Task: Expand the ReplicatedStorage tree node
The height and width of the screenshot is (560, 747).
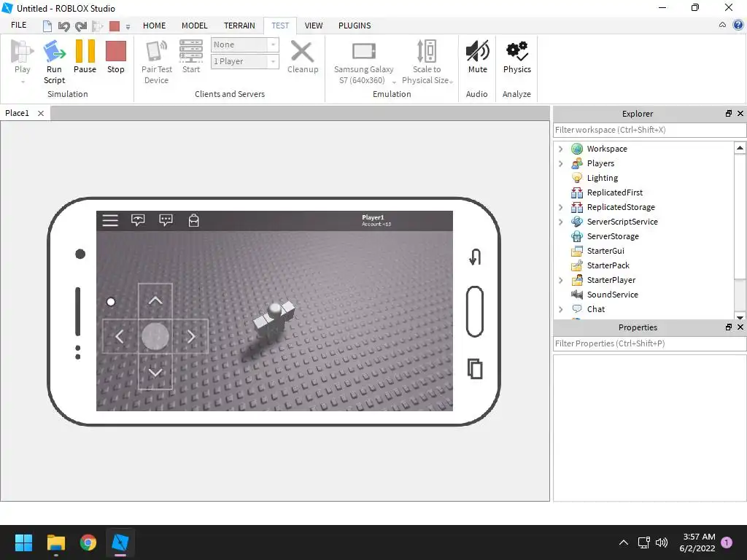Action: 561,207
